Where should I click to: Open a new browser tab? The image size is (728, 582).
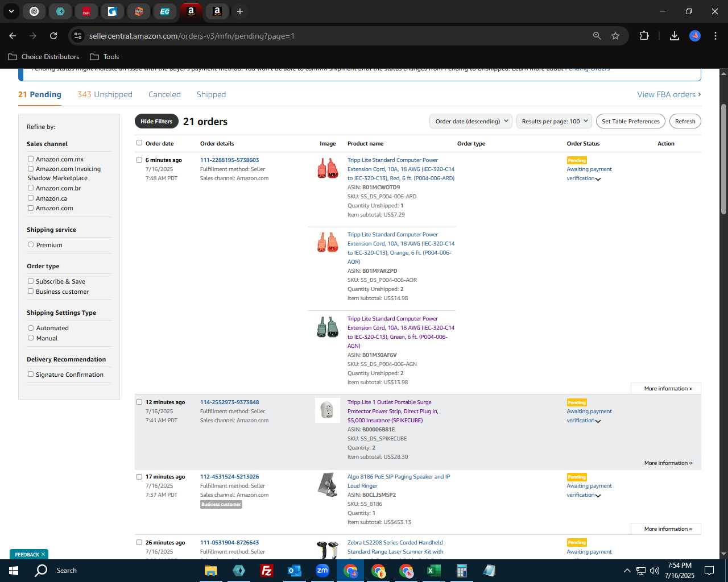(240, 11)
